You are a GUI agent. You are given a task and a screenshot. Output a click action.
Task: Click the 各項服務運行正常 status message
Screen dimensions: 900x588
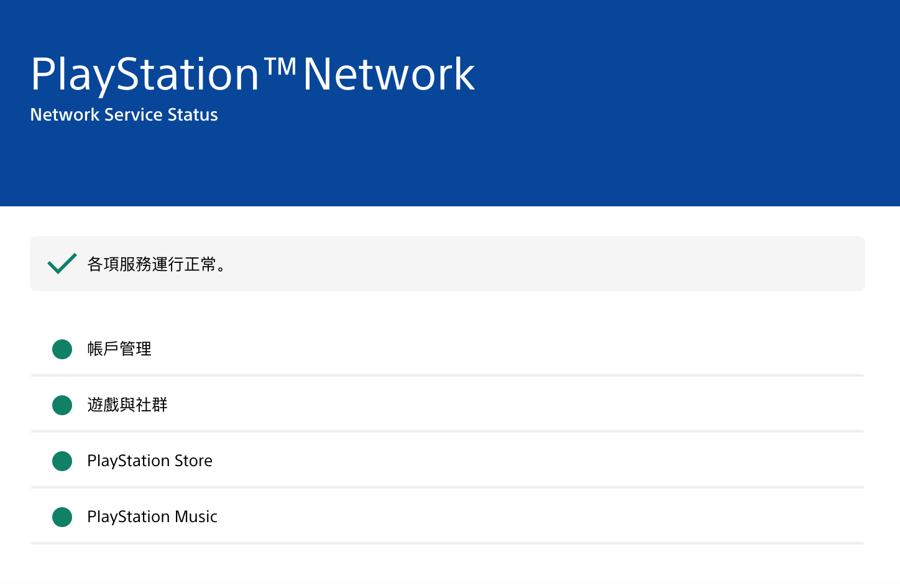click(x=158, y=264)
